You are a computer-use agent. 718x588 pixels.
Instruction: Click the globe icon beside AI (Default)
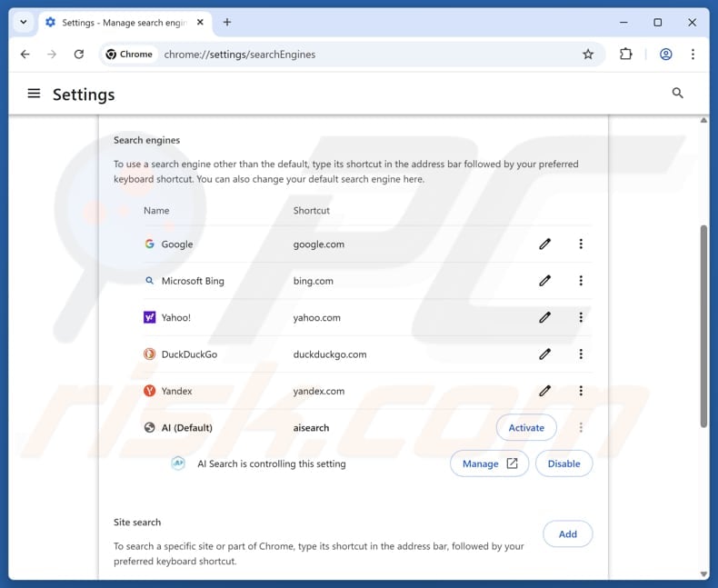point(149,427)
